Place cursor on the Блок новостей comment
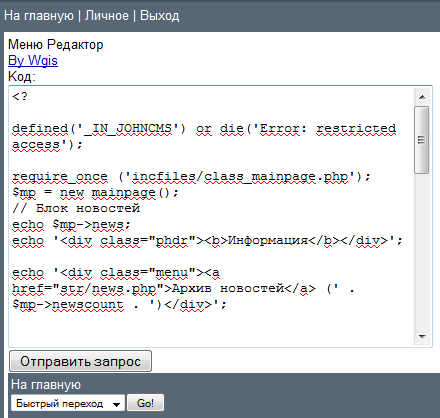The height and width of the screenshot is (418, 440). click(x=88, y=208)
